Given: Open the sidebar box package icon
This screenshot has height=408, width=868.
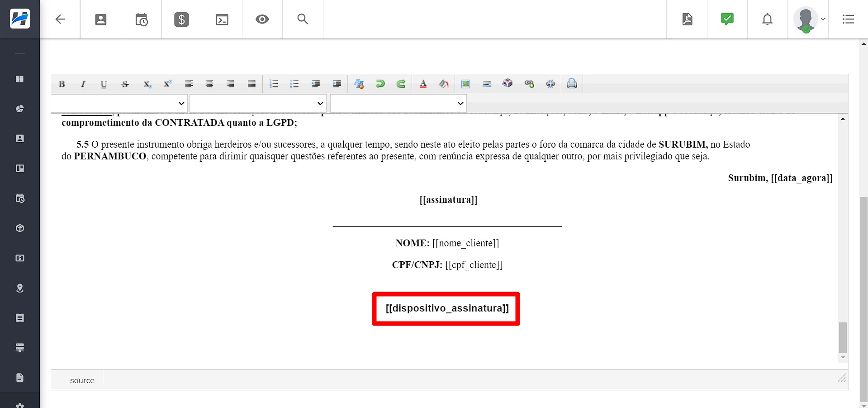Looking at the screenshot, I should (x=20, y=228).
